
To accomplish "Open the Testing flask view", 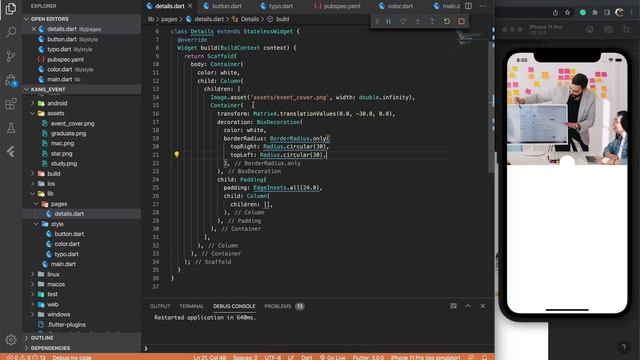I will [11, 128].
